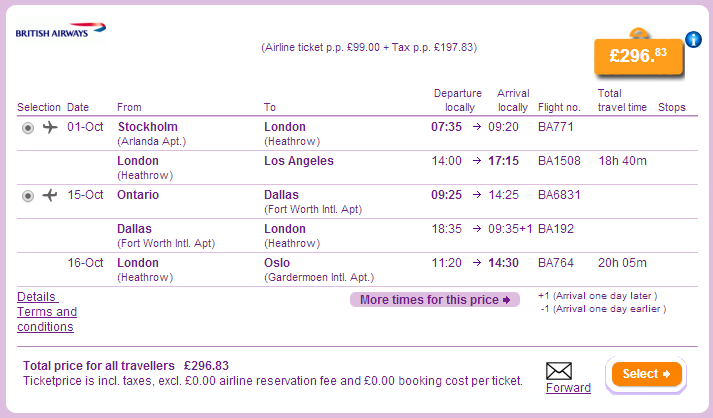The height and width of the screenshot is (418, 713).
Task: Click the Flight no. column header
Action: 558,107
